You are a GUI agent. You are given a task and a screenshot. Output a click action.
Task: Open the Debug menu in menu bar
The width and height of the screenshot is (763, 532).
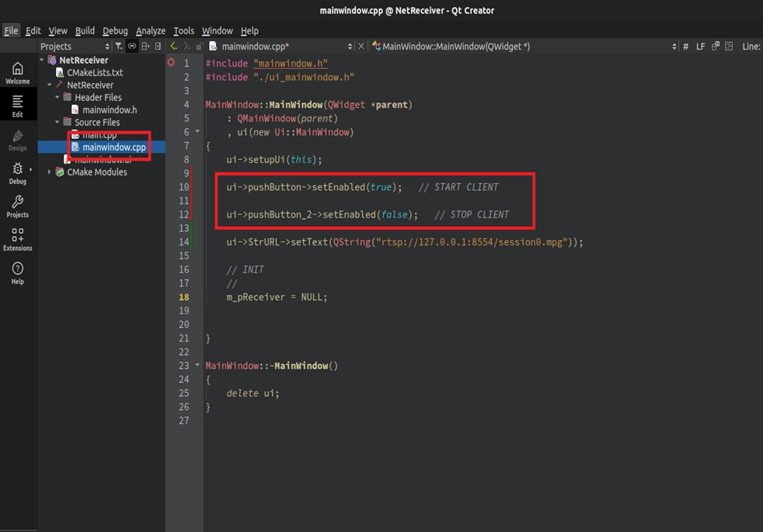click(115, 30)
